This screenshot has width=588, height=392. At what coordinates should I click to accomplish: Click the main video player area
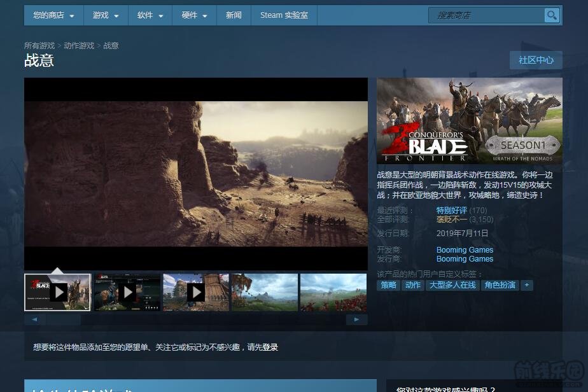pos(196,174)
